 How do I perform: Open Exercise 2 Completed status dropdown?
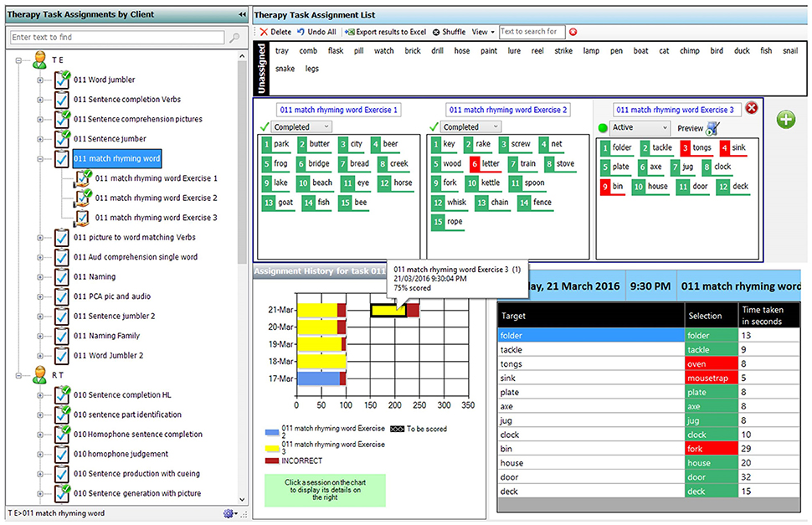click(470, 126)
